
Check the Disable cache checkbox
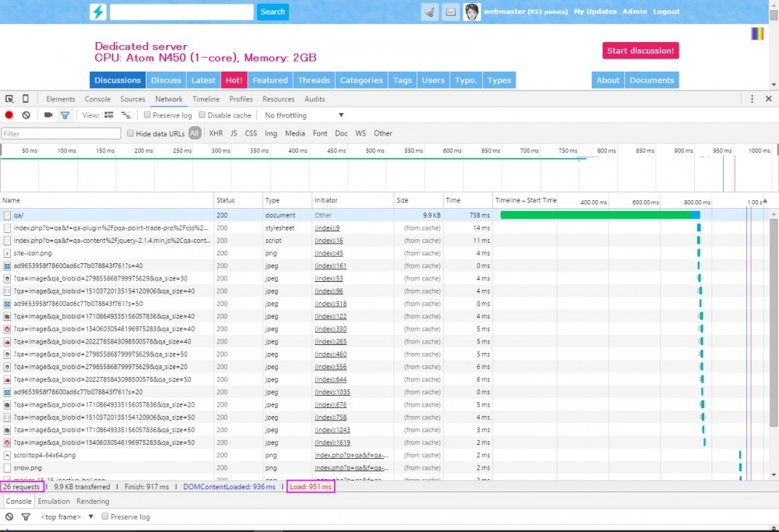(203, 115)
